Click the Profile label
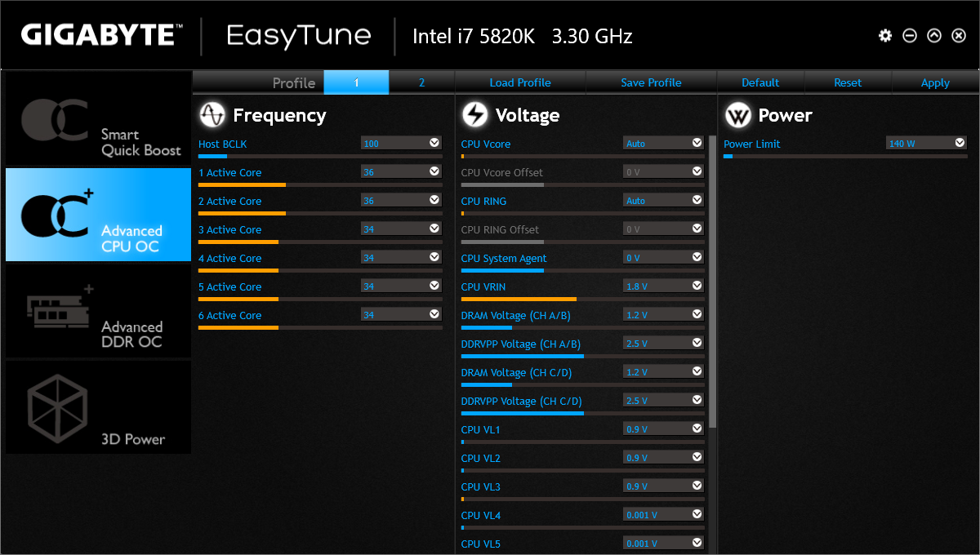This screenshot has height=555, width=980. (x=294, y=82)
